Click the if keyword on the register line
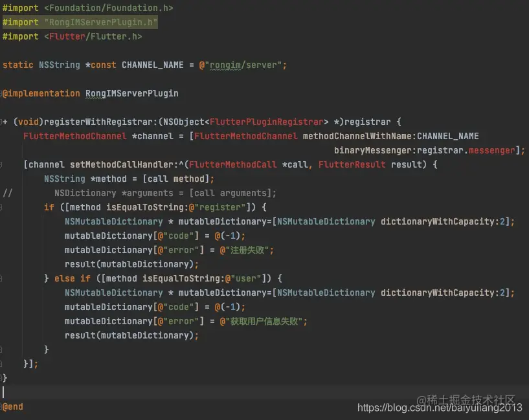 point(49,207)
